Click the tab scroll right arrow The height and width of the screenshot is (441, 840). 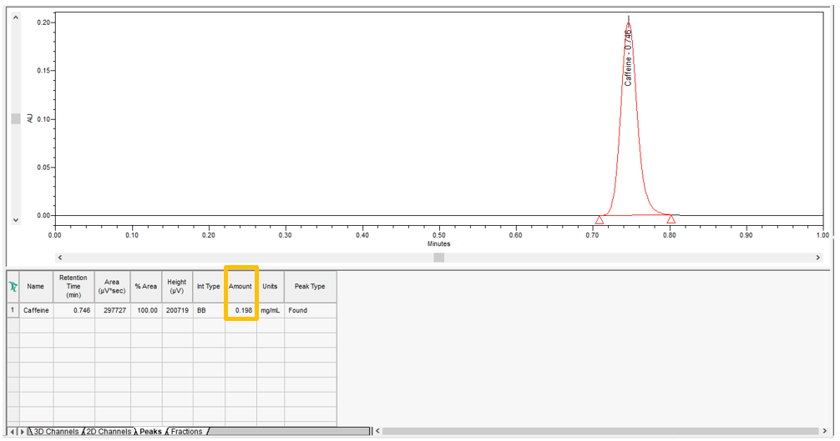click(x=22, y=432)
